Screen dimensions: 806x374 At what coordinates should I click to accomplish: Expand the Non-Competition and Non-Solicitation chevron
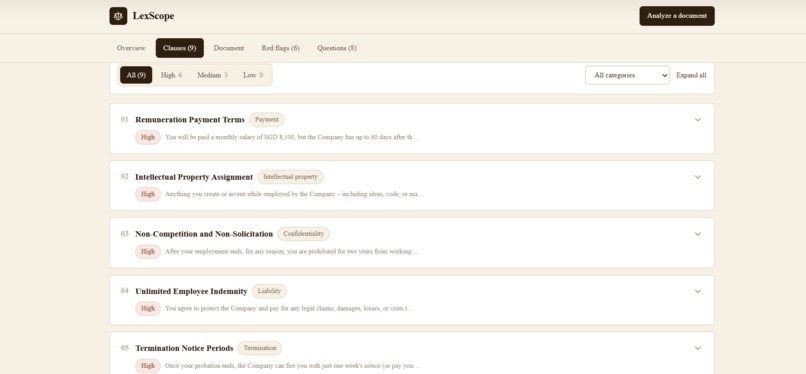[698, 234]
